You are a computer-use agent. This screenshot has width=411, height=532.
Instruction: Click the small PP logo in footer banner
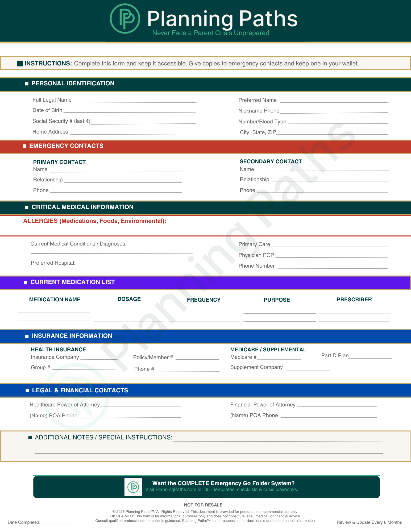tap(133, 487)
